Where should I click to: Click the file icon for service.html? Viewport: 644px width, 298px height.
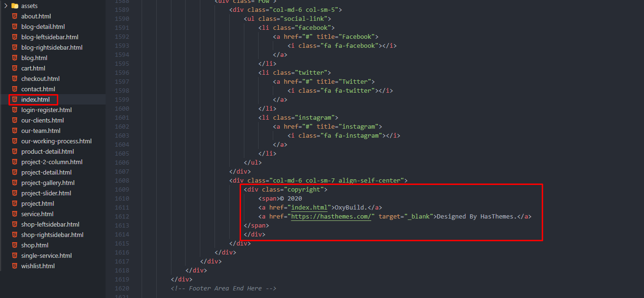[15, 214]
